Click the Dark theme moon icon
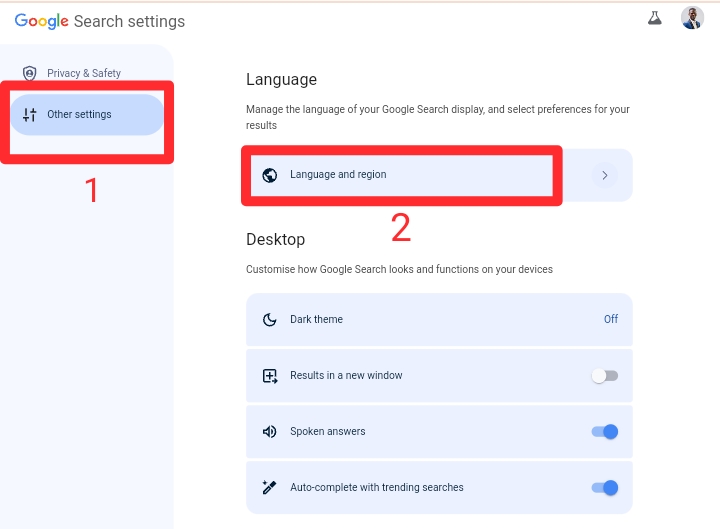 pyautogui.click(x=270, y=320)
